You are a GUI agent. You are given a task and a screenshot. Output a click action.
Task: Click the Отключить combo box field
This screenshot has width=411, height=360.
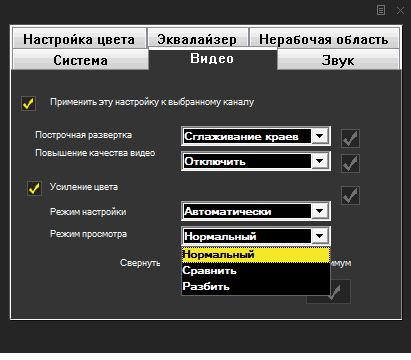pyautogui.click(x=256, y=161)
